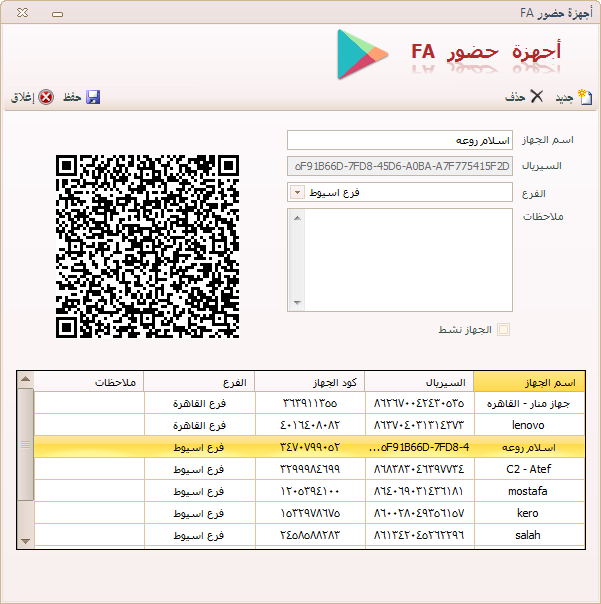The image size is (601, 604).
Task: Click the Save (حفظ) floppy disk icon
Action: 93,97
